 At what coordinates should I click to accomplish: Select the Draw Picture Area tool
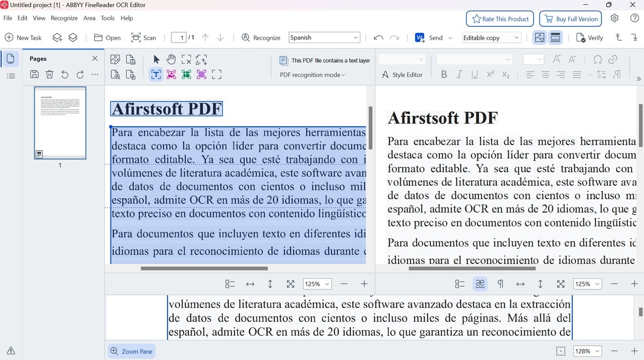(x=171, y=75)
